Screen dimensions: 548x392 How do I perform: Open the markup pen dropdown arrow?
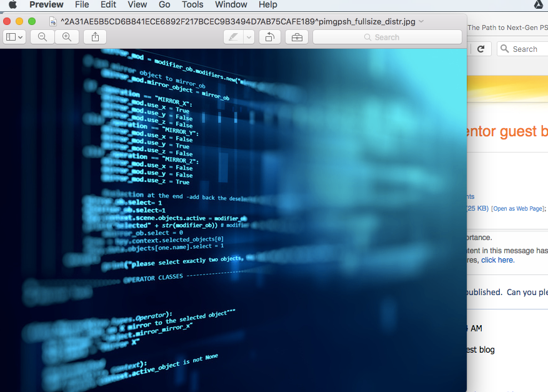[249, 37]
